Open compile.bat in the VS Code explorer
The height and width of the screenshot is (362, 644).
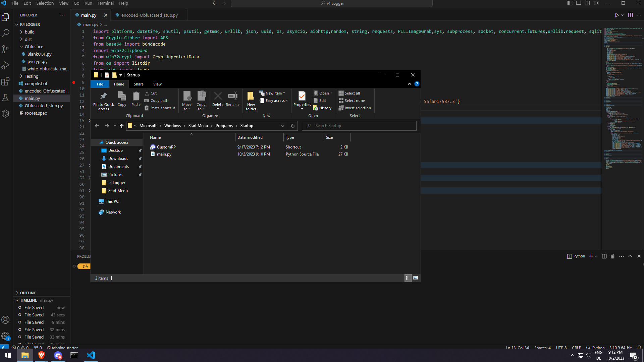pos(36,83)
